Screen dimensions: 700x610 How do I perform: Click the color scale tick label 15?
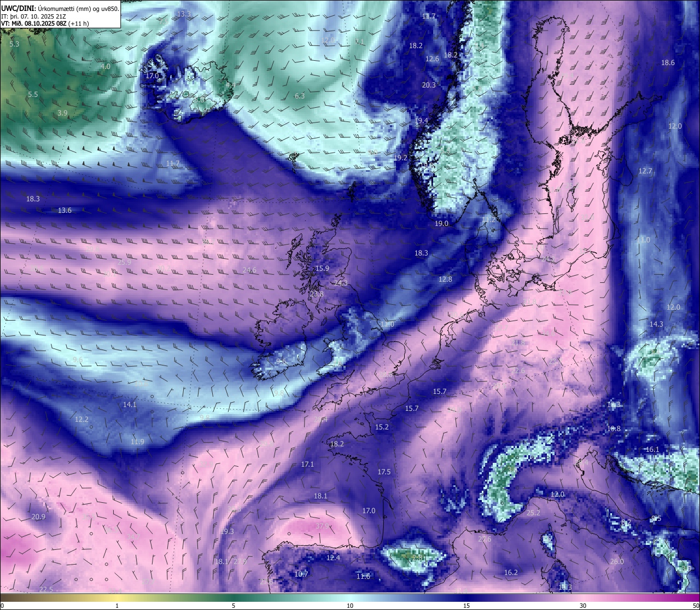(x=466, y=605)
